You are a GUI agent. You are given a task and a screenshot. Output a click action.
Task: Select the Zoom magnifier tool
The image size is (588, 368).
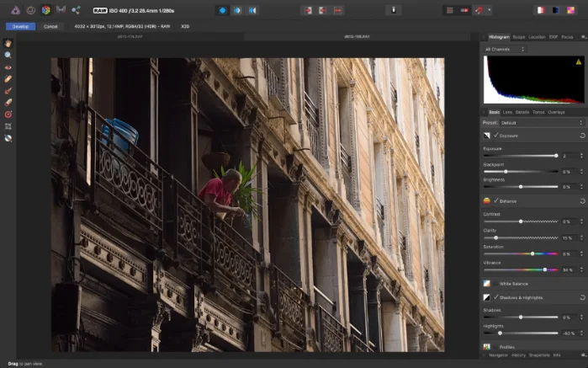(8, 54)
